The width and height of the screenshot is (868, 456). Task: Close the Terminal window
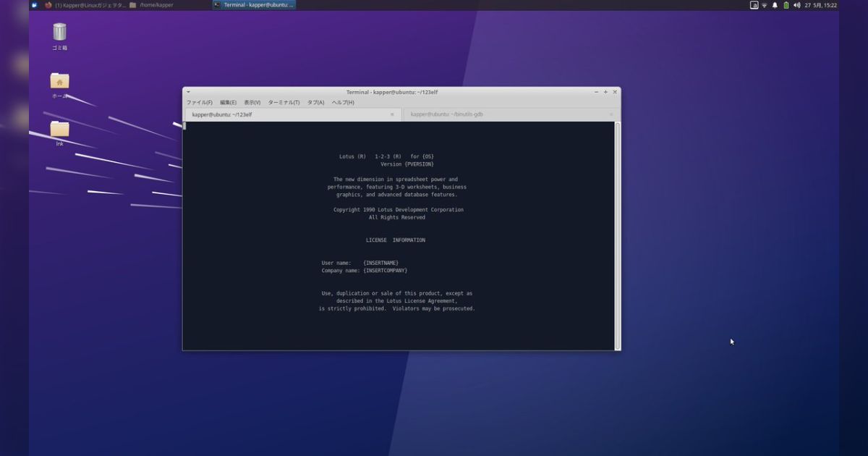[x=615, y=92]
